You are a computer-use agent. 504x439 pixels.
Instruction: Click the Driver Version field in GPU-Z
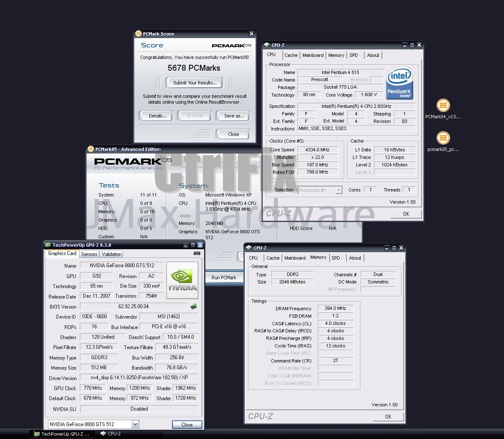[139, 378]
